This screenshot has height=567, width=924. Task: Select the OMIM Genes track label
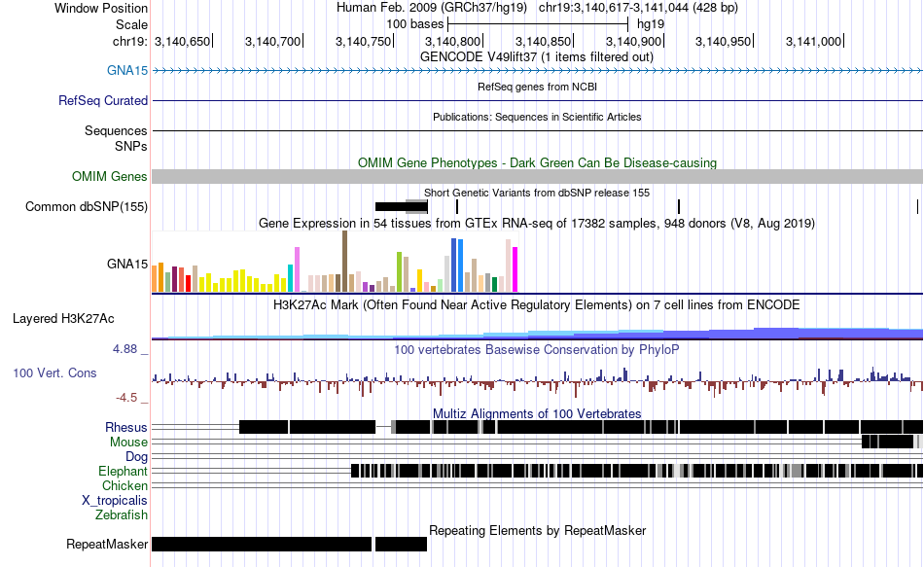[110, 176]
